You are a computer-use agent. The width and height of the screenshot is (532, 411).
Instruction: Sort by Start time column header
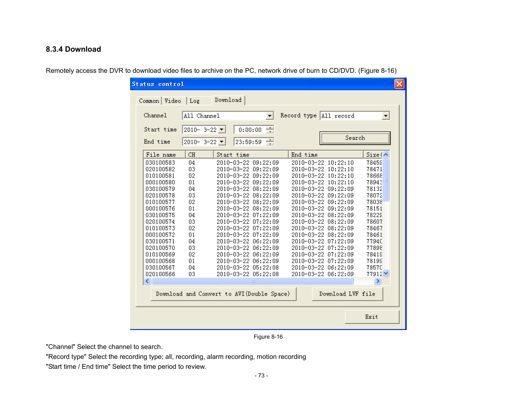pyautogui.click(x=251, y=155)
